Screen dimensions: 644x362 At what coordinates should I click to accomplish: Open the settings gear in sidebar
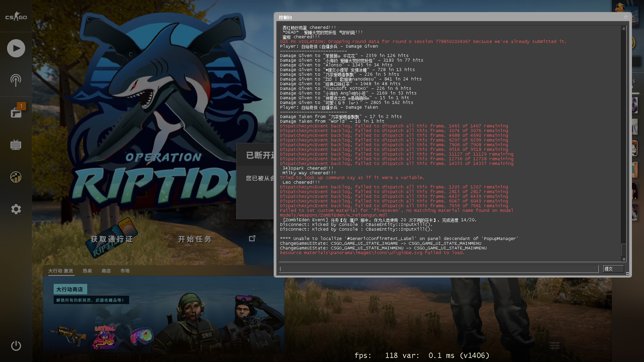point(16,209)
